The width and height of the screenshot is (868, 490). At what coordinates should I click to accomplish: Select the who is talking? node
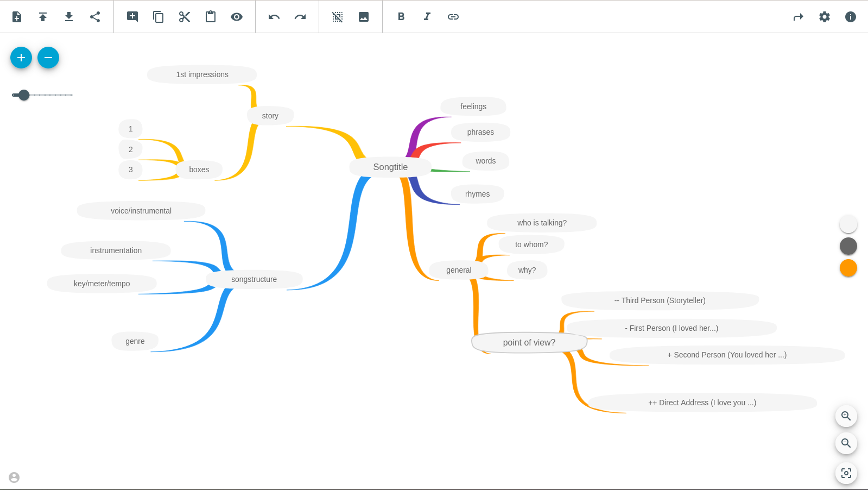click(x=542, y=223)
